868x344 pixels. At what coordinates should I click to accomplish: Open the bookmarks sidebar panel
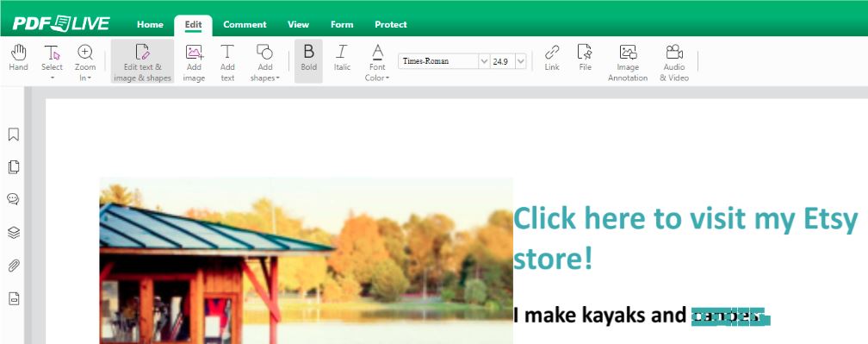(x=13, y=134)
